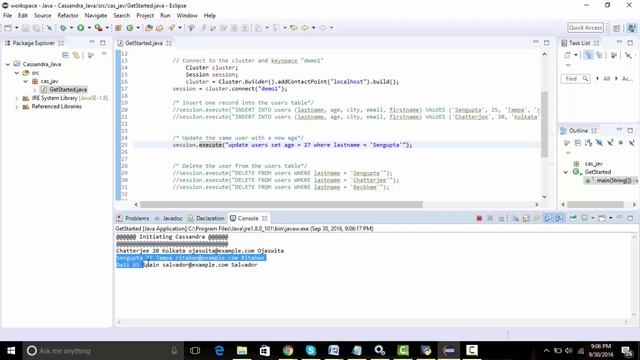The width and height of the screenshot is (640, 360).
Task: Collapse the cas_jav package node
Action: [26, 81]
